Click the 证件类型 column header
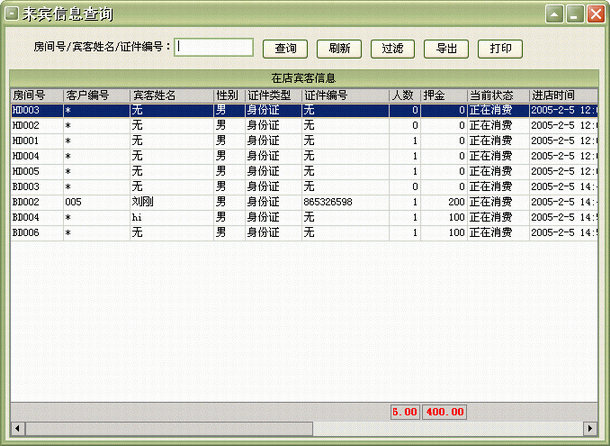 [272, 95]
